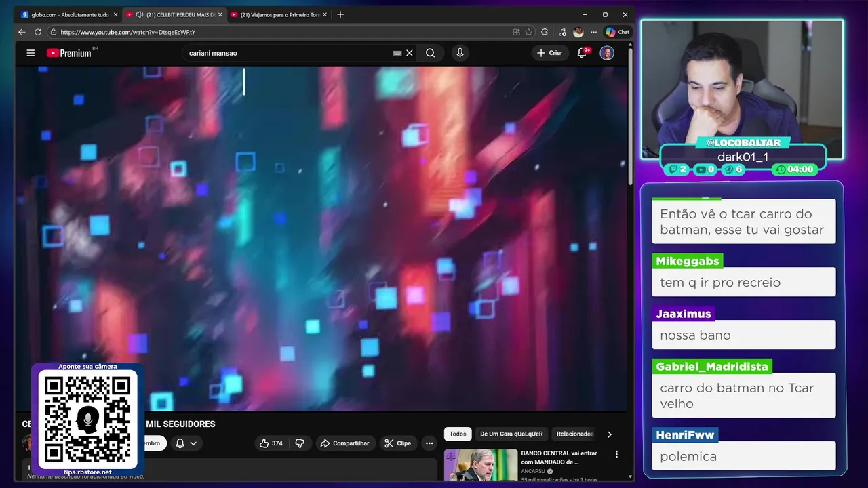
Task: Reload the page with the refresh icon
Action: [38, 32]
